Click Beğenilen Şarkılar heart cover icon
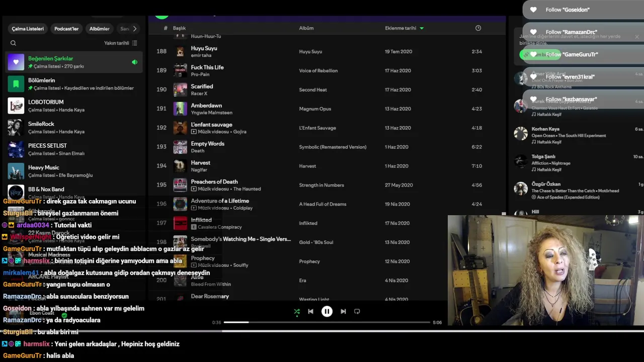Screen dimensions: 644x362 16,62
